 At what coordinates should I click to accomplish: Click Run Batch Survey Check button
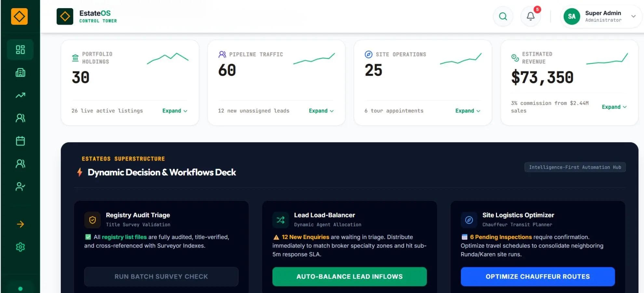point(161,276)
